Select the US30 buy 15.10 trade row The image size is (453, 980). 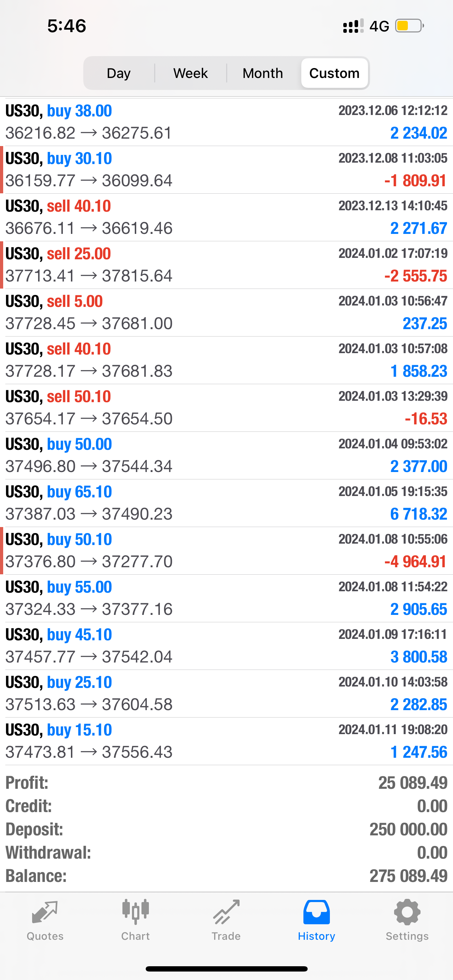226,741
